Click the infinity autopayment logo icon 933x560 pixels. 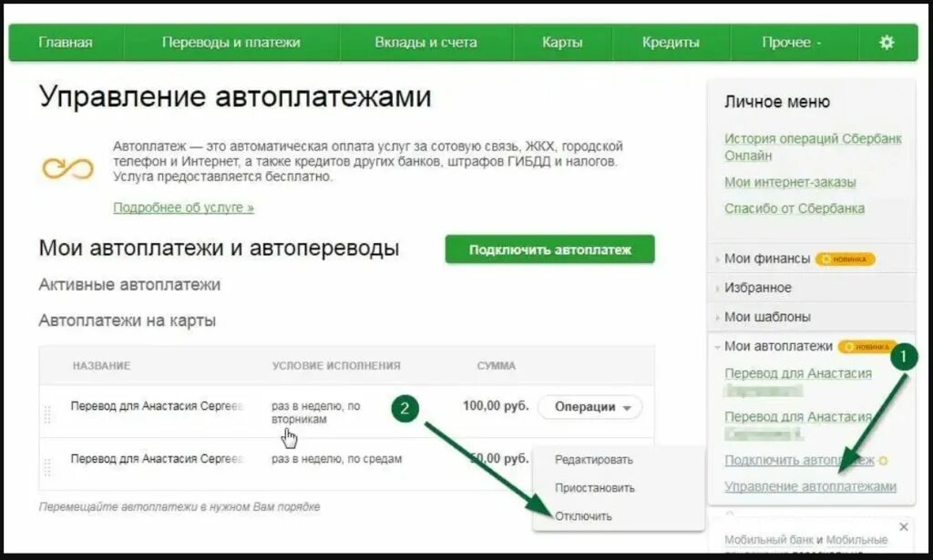pyautogui.click(x=67, y=168)
